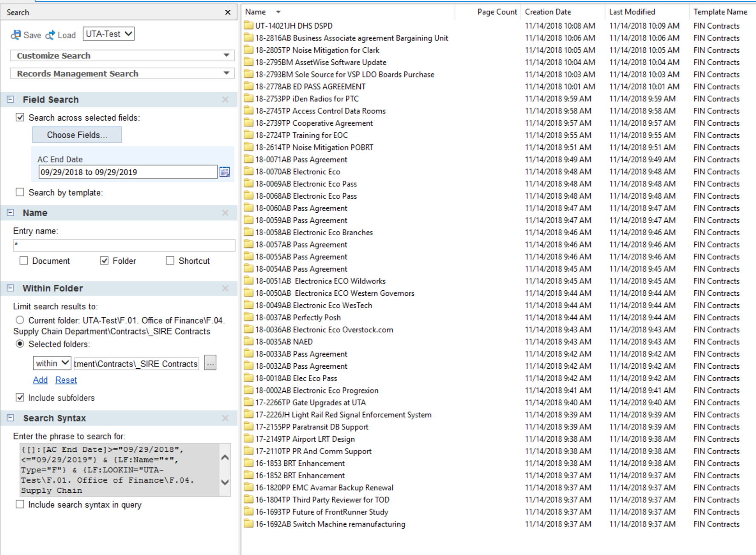
Task: Select folder icon of 17-2266TP Gate Upgrades at UTA
Action: (249, 402)
